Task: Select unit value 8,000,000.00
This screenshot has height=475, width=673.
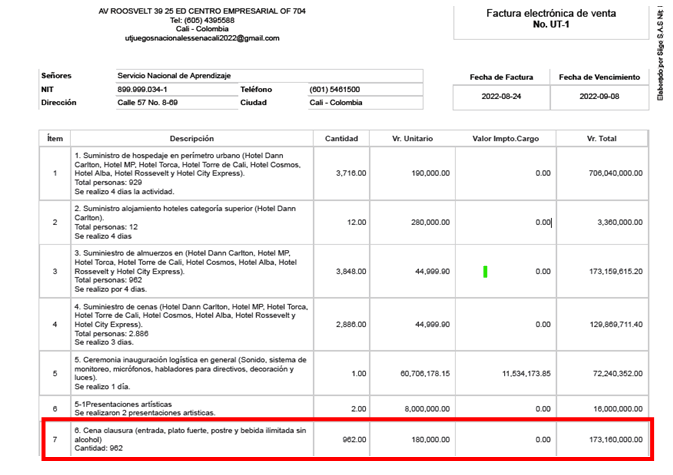Action: click(427, 409)
